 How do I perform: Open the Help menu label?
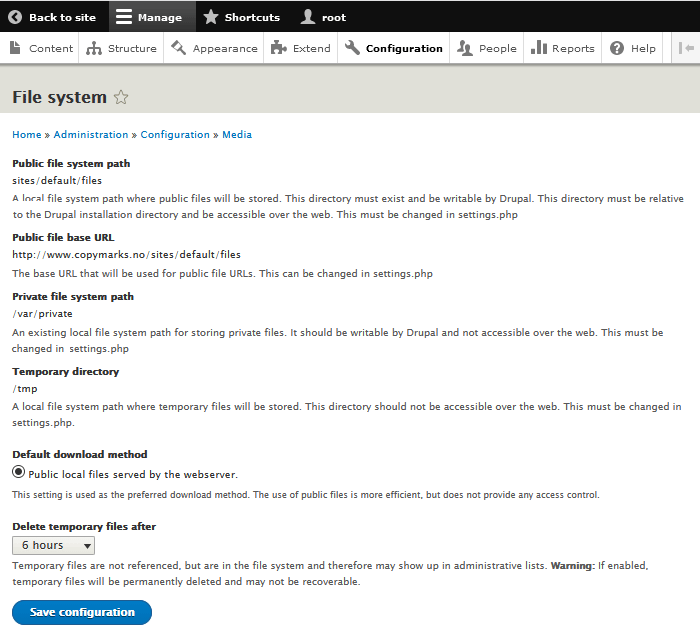tap(643, 48)
